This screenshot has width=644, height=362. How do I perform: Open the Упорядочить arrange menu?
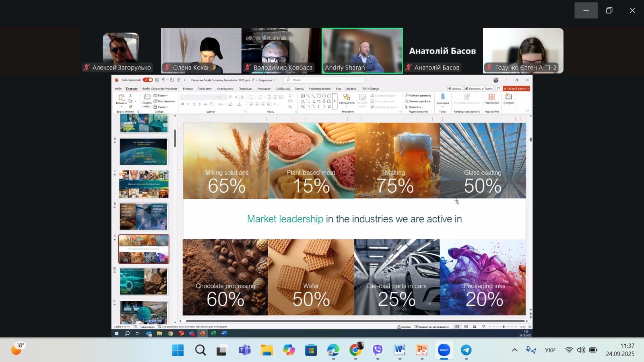(347, 101)
